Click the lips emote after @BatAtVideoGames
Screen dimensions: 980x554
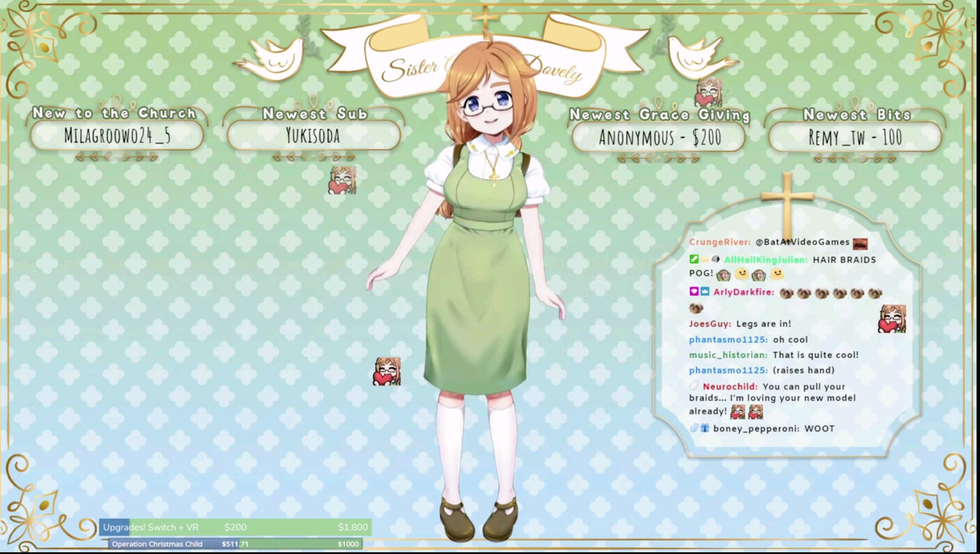coord(860,244)
